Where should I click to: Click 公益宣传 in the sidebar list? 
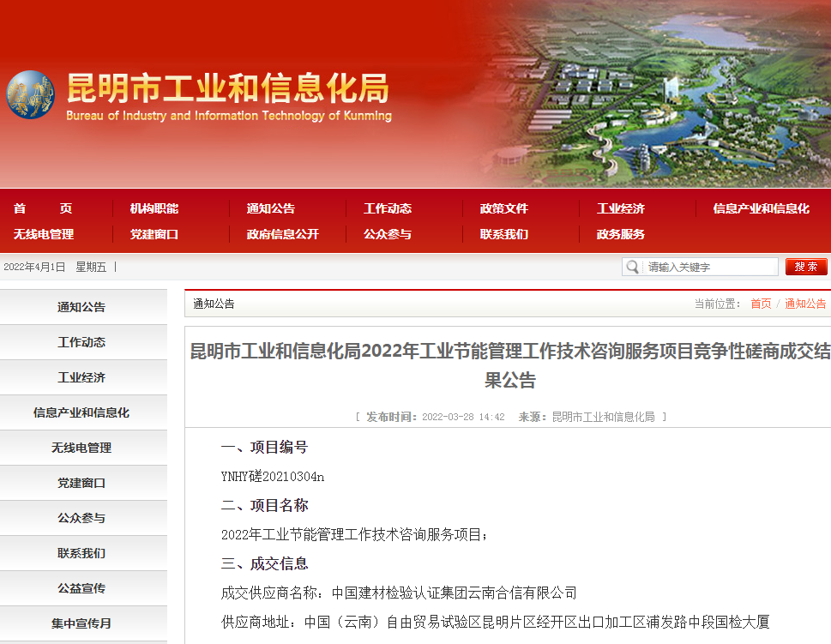[83, 587]
